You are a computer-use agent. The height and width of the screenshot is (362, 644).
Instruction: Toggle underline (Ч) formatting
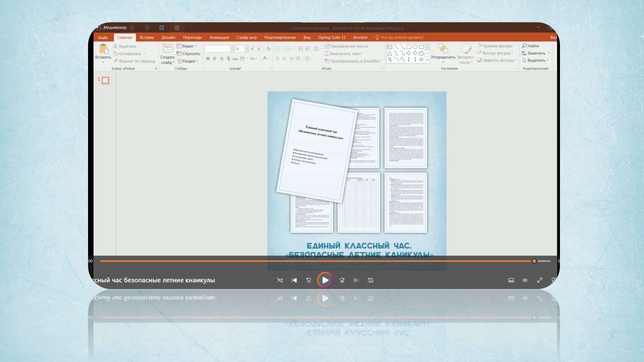(x=221, y=59)
